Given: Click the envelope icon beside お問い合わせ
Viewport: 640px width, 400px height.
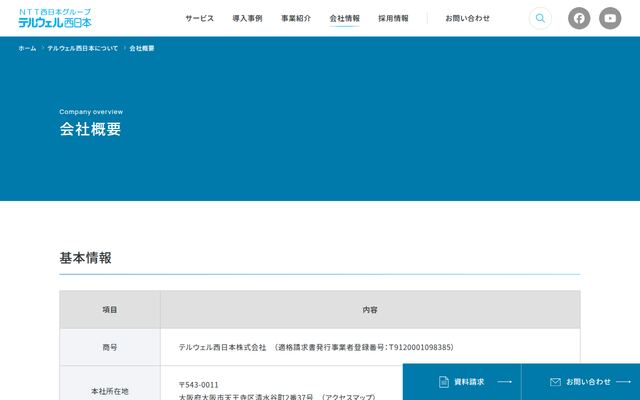Looking at the screenshot, I should coord(555,382).
